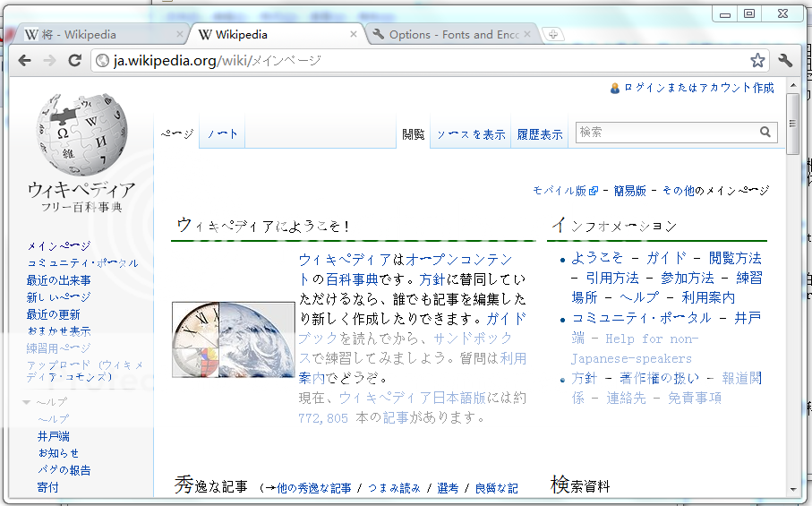Open おまかせ表示 random page link

[x=58, y=331]
